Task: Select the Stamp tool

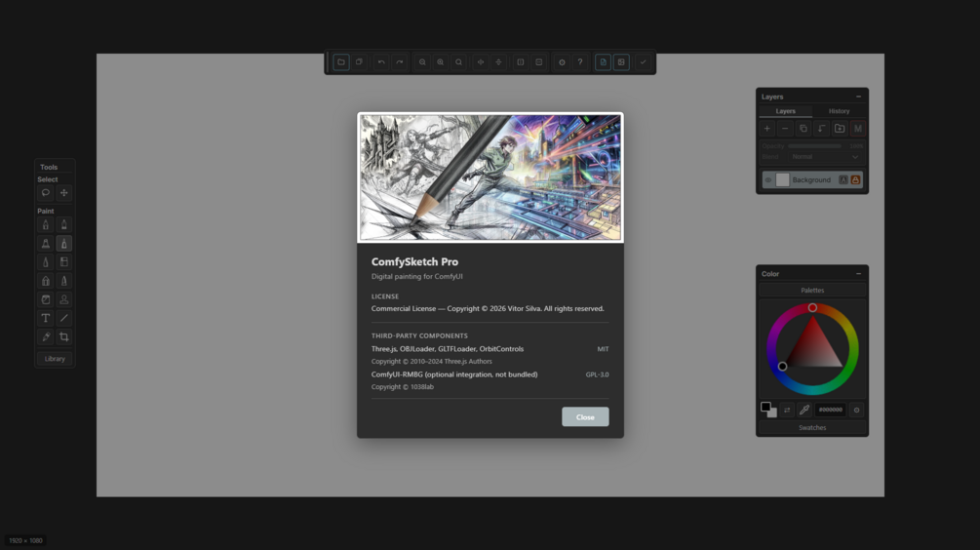Action: tap(63, 300)
